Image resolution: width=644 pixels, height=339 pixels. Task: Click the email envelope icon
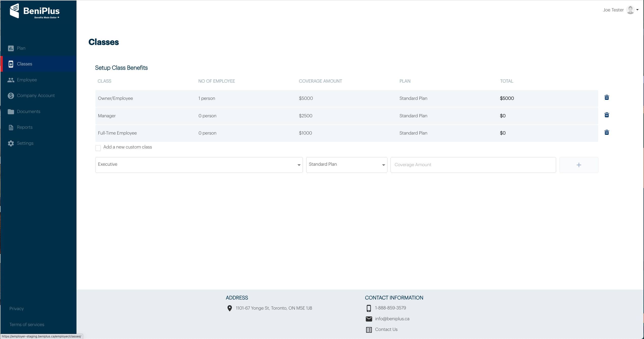coord(369,319)
